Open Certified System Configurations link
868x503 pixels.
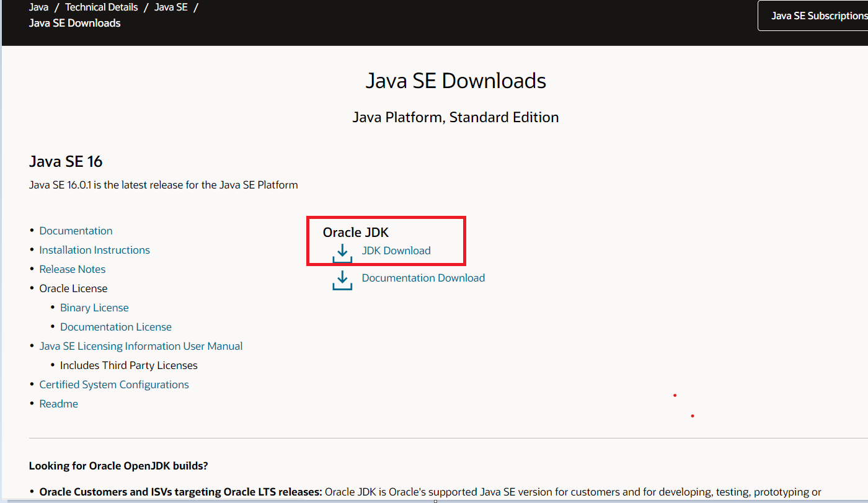pos(114,385)
